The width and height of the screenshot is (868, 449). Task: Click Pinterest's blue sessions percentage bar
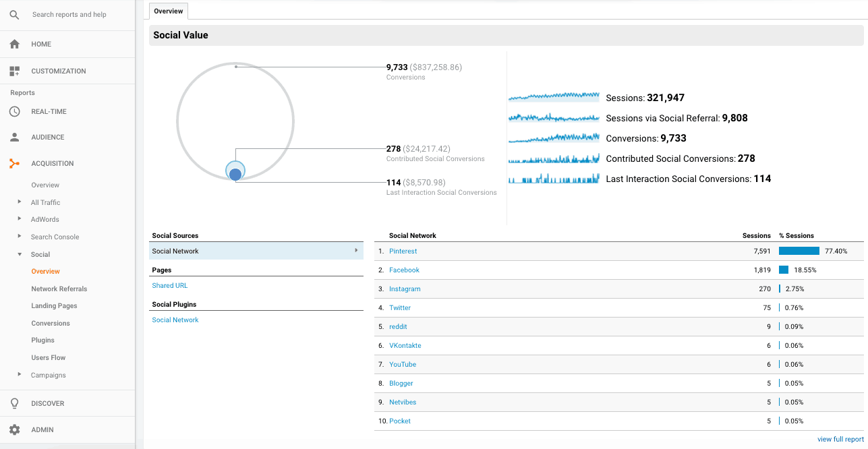799,251
